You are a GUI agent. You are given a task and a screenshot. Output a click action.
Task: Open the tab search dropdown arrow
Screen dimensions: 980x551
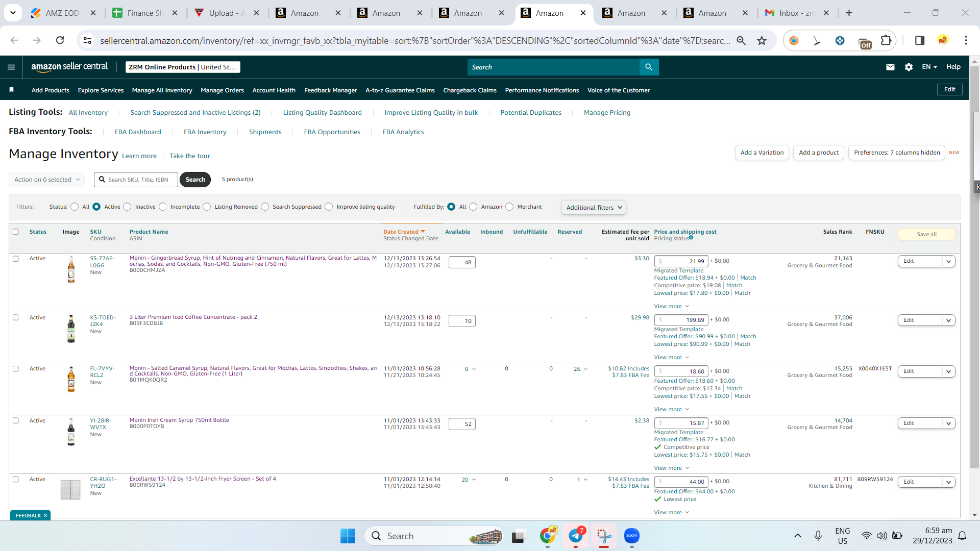pyautogui.click(x=13, y=13)
